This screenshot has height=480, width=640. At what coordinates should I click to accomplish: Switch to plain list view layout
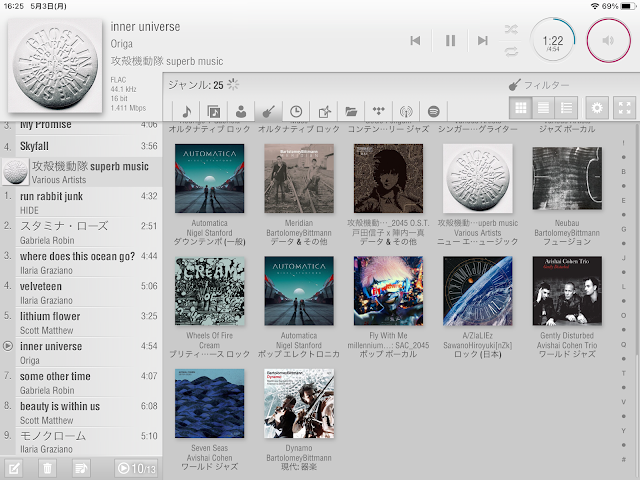543,108
